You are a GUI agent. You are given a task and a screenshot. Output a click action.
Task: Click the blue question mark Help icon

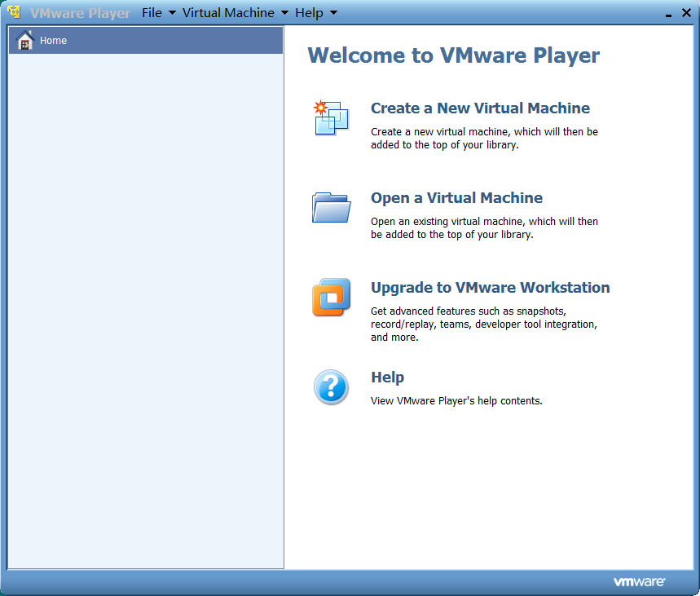click(x=331, y=386)
